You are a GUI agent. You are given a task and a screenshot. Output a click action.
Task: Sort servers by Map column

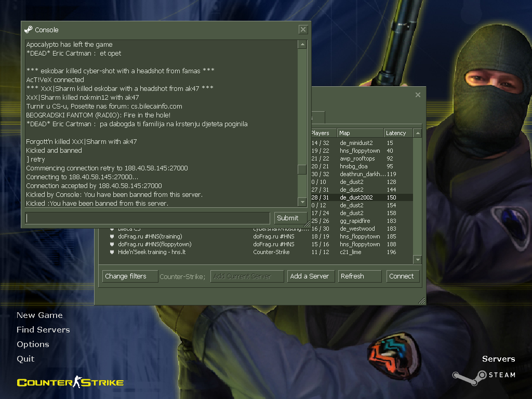361,133
